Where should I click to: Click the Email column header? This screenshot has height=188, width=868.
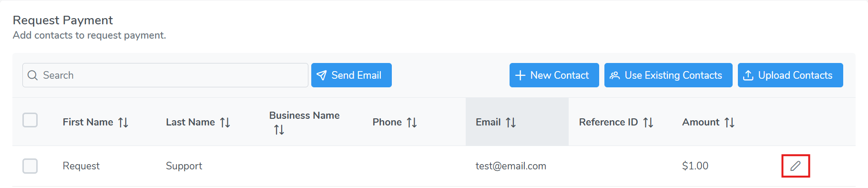517,122
